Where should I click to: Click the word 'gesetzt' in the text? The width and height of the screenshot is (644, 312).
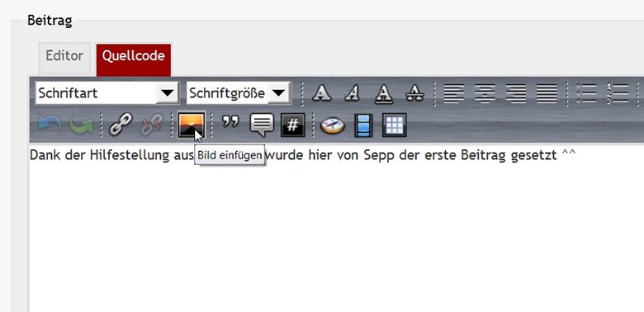[x=534, y=156]
